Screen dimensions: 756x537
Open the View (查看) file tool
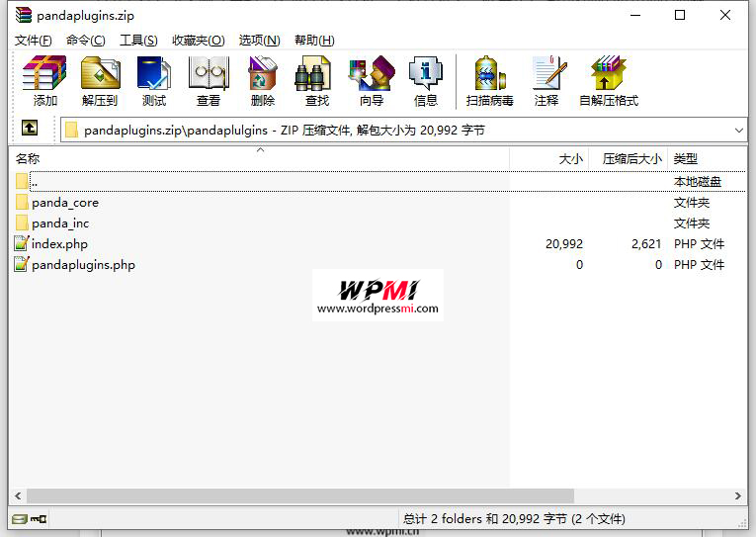(209, 80)
